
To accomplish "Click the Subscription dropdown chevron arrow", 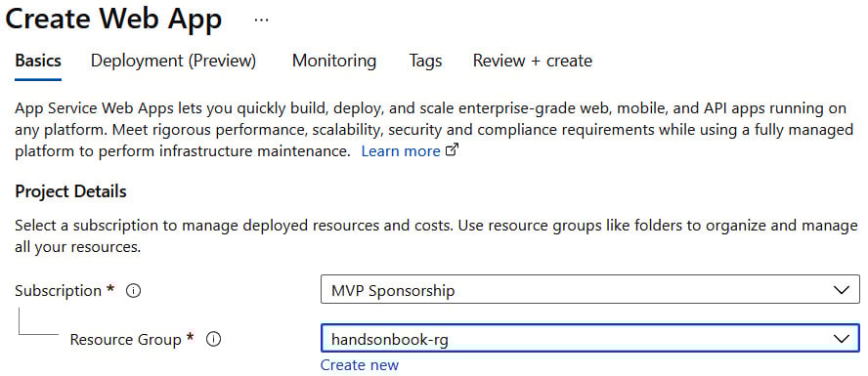I will coord(842,290).
